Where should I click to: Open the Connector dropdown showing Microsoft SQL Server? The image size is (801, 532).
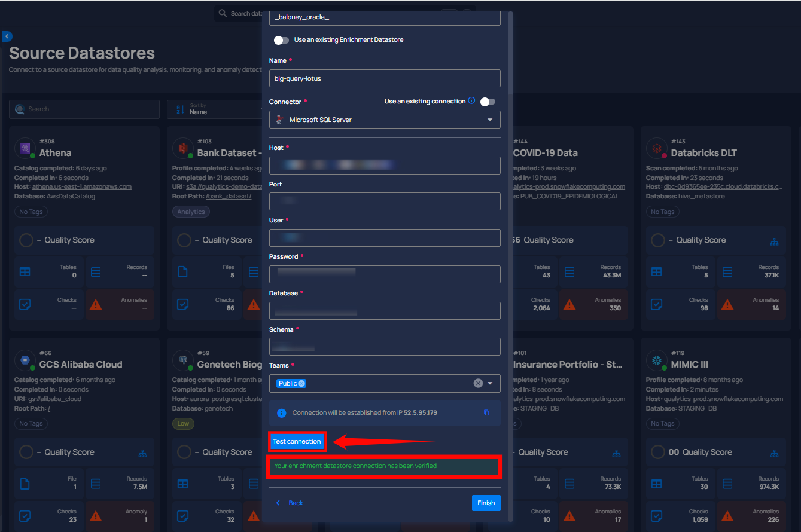pos(385,120)
